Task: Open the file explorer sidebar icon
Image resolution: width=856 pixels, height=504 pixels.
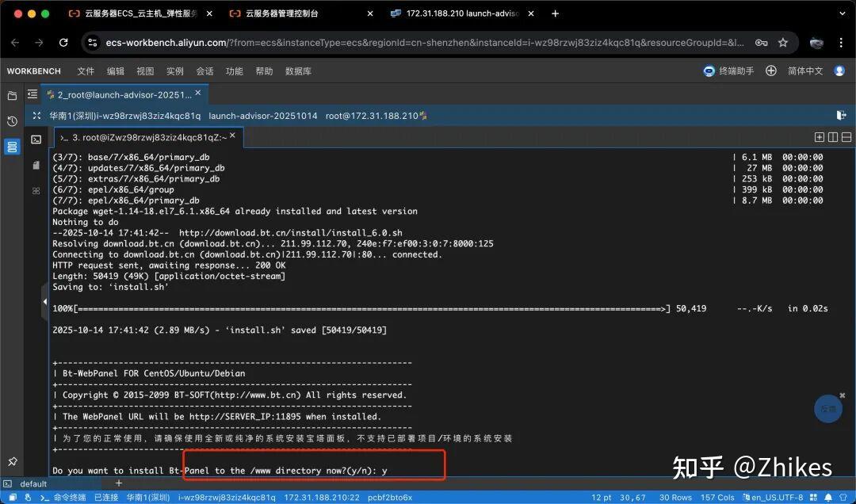Action: click(12, 96)
